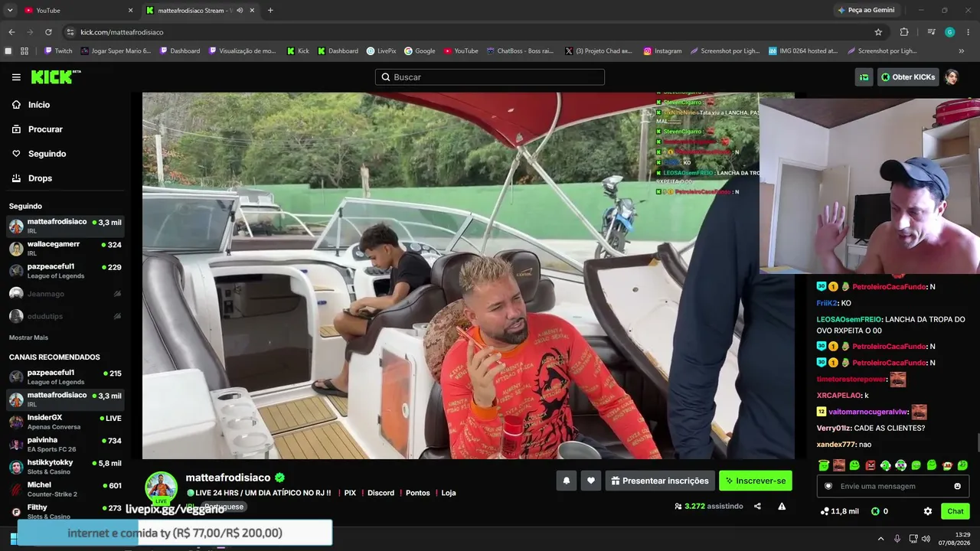Open hstikkytokky channel in recommended list

click(65, 467)
